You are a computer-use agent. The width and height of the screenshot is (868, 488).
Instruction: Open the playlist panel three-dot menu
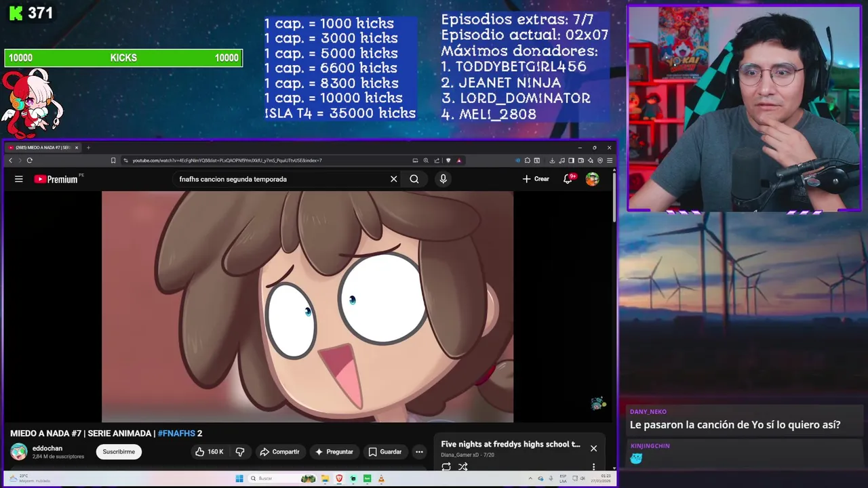[x=593, y=467]
